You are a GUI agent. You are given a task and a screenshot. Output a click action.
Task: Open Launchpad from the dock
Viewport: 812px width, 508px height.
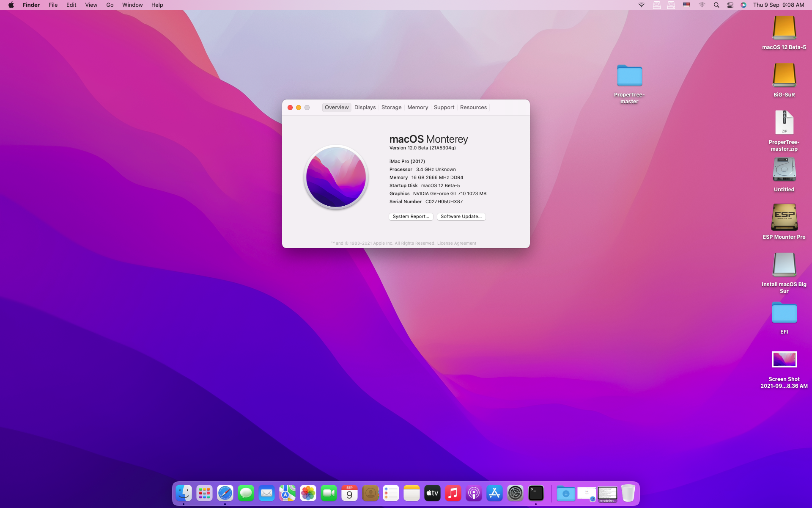[204, 493]
